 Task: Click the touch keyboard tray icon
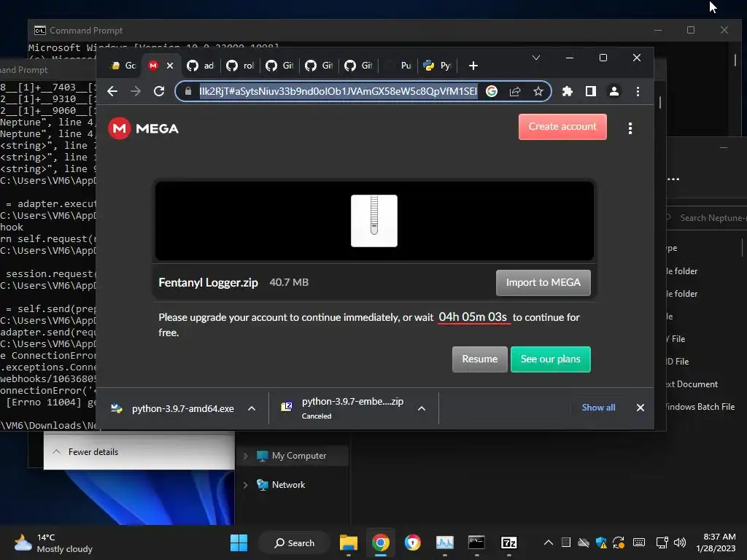(x=639, y=542)
